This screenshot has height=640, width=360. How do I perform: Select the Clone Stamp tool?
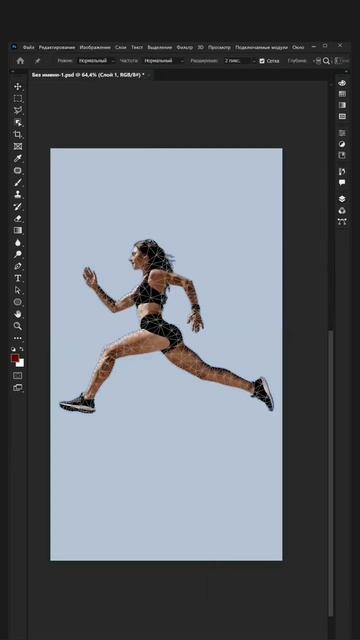[18, 194]
